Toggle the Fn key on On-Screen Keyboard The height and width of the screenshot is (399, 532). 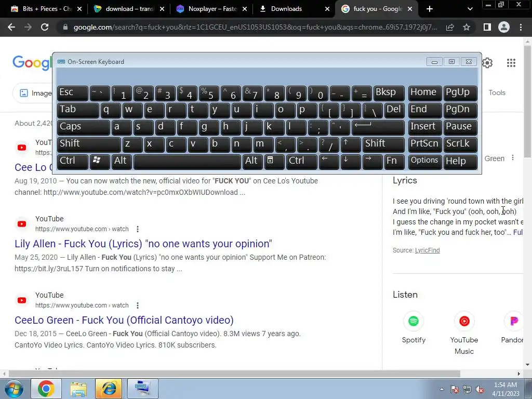394,161
